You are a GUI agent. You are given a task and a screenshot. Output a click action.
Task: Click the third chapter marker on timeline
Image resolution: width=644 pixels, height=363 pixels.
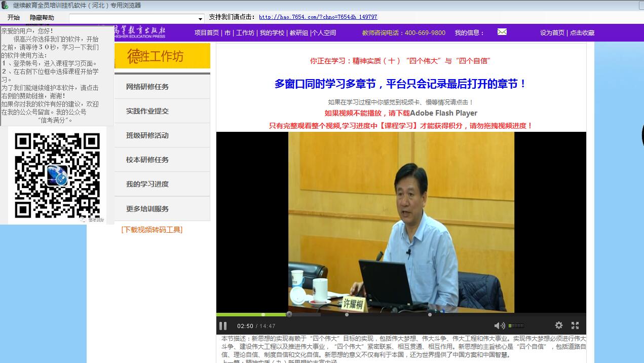point(430,314)
